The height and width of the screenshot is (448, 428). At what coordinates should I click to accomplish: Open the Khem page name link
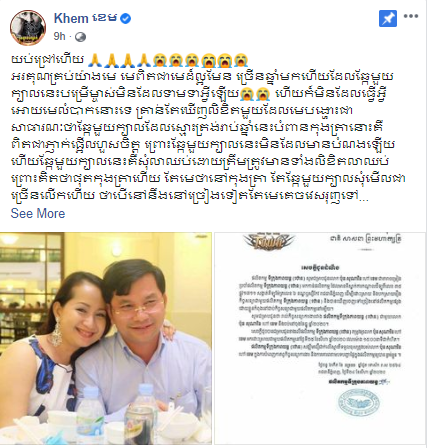71,19
